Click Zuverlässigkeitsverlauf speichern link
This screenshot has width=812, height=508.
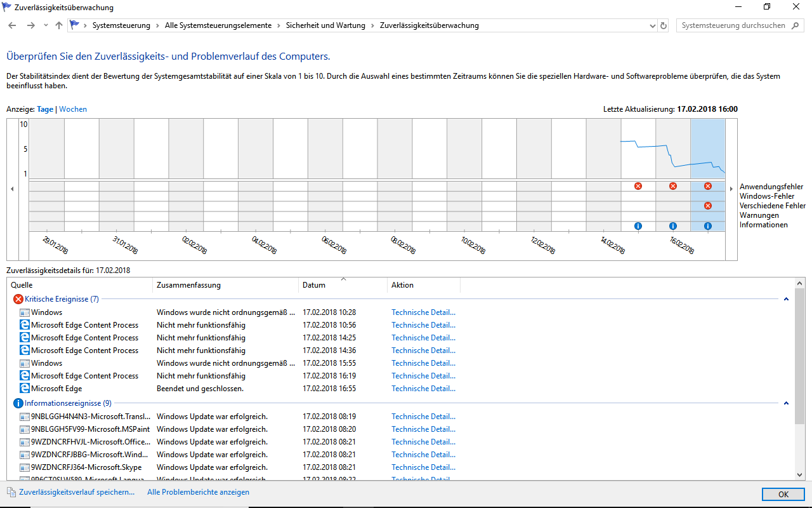[x=77, y=492]
